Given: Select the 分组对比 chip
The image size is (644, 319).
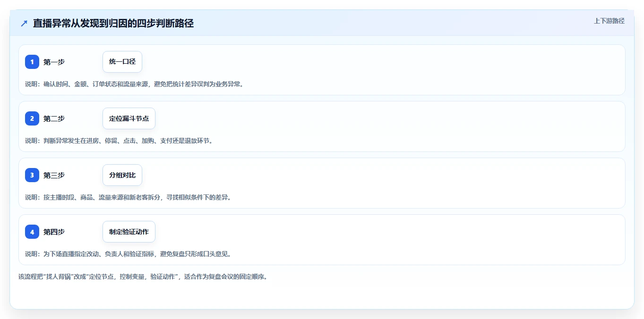Looking at the screenshot, I should 122,175.
